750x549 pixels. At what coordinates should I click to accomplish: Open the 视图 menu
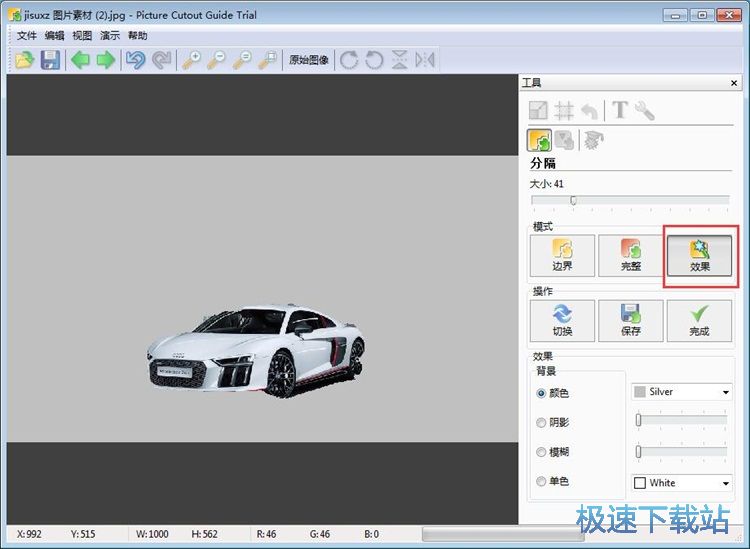[82, 36]
